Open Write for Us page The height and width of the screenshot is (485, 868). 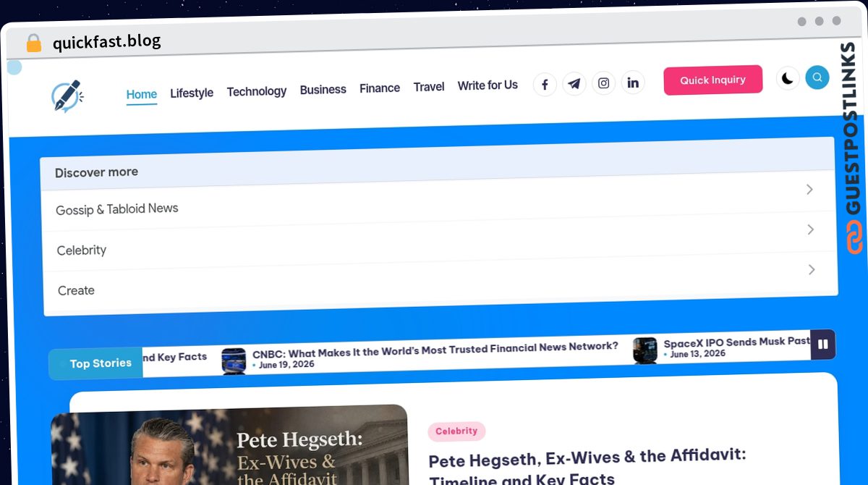click(x=488, y=85)
